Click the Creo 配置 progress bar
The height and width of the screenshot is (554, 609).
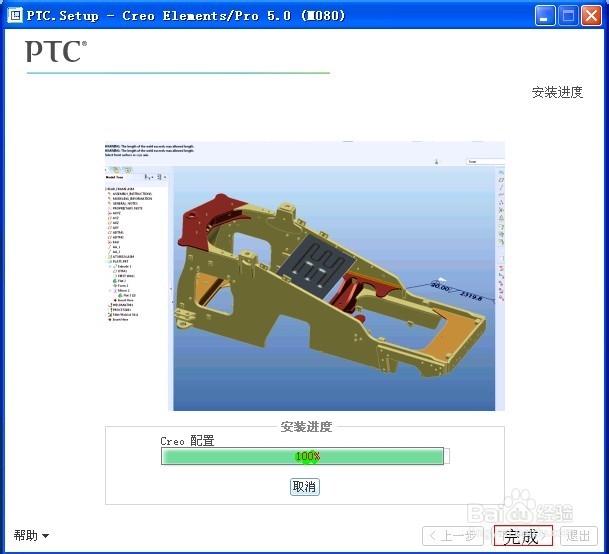pyautogui.click(x=305, y=456)
